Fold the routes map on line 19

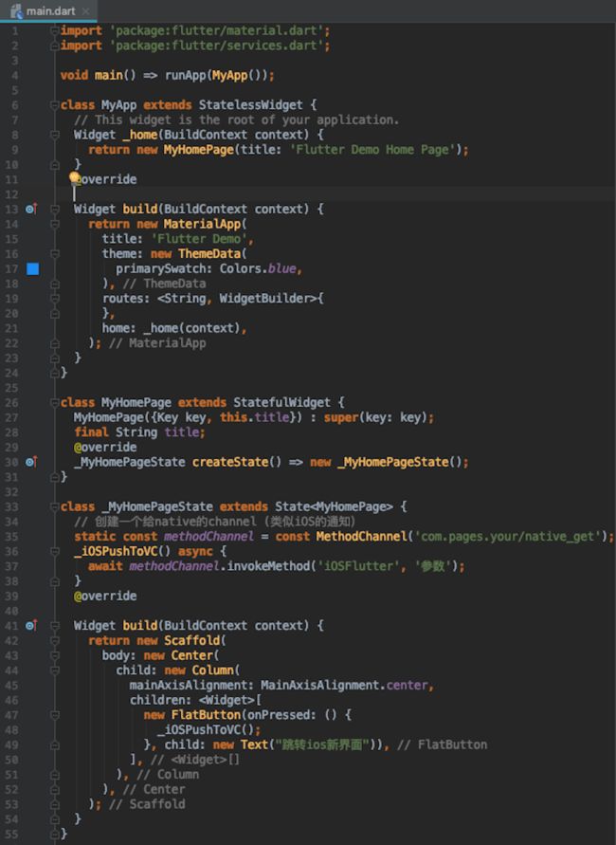click(x=54, y=299)
